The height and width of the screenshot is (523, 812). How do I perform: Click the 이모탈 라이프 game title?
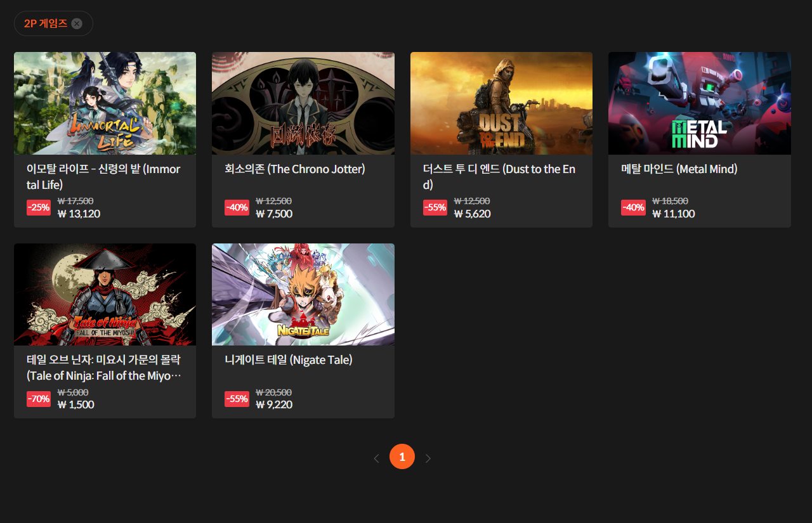click(x=103, y=177)
